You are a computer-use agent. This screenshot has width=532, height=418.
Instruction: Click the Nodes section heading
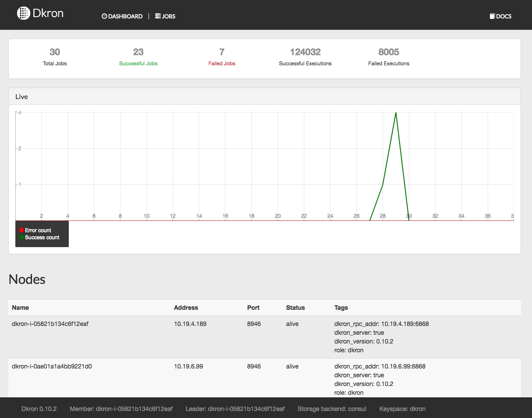pyautogui.click(x=27, y=279)
